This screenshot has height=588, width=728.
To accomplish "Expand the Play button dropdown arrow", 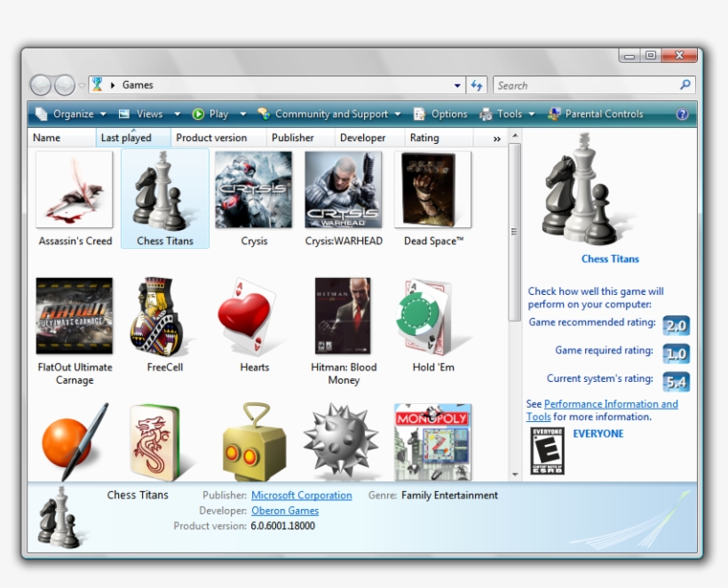I will pos(243,115).
